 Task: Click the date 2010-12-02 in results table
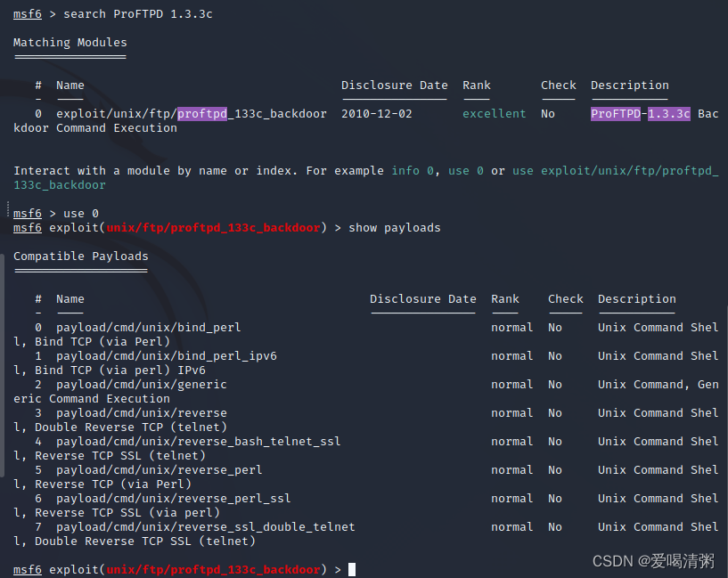372,113
